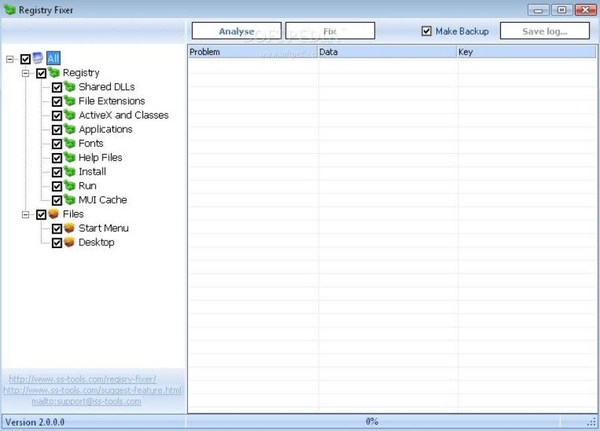The height and width of the screenshot is (431, 600).
Task: Open the suggest-feature.html link
Action: point(93,390)
